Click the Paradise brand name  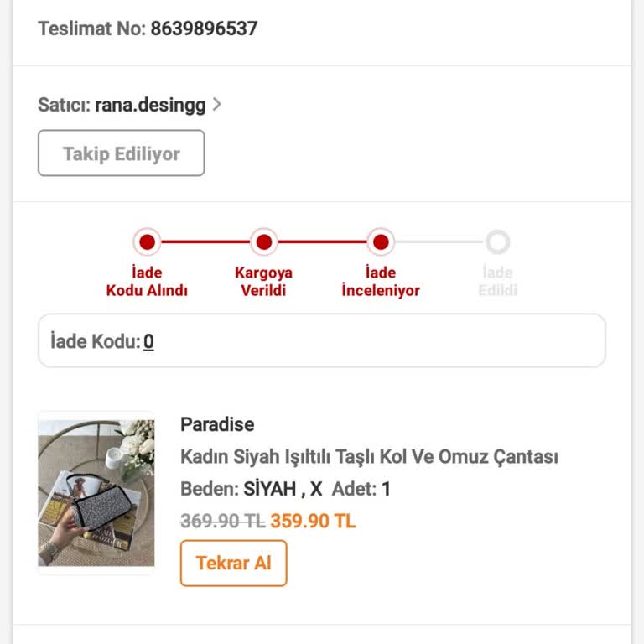pyautogui.click(x=217, y=424)
